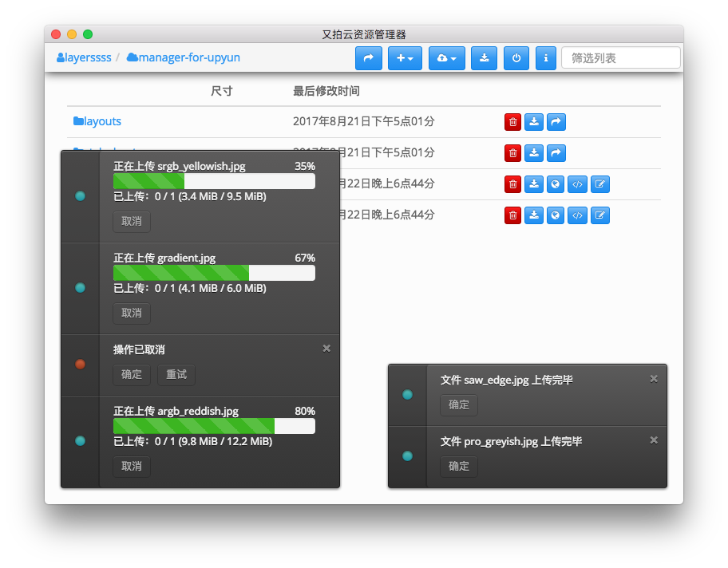728x568 pixels.
Task: Open the layouts folder link
Action: pos(97,121)
